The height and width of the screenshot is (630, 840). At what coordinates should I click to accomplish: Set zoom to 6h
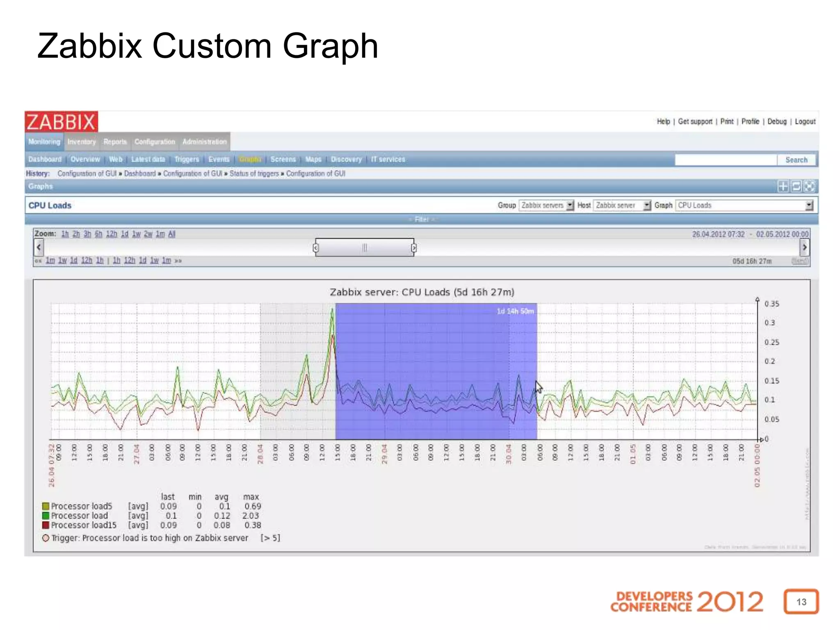click(98, 234)
